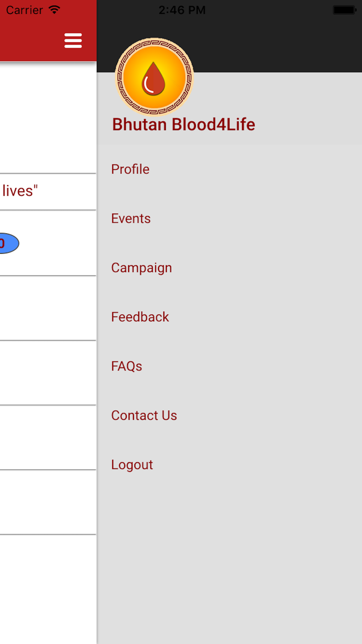Click the battery status icon
The height and width of the screenshot is (644, 362).
(x=344, y=10)
